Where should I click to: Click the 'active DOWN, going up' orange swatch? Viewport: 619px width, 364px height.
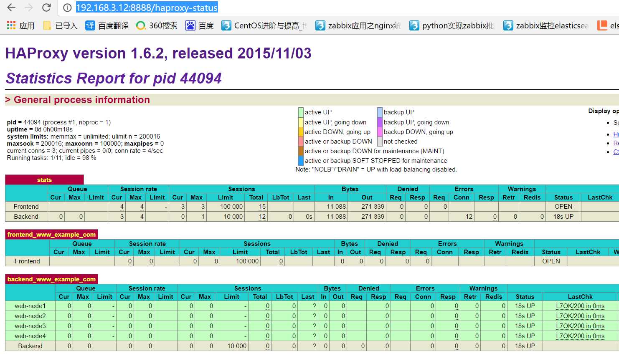(301, 131)
